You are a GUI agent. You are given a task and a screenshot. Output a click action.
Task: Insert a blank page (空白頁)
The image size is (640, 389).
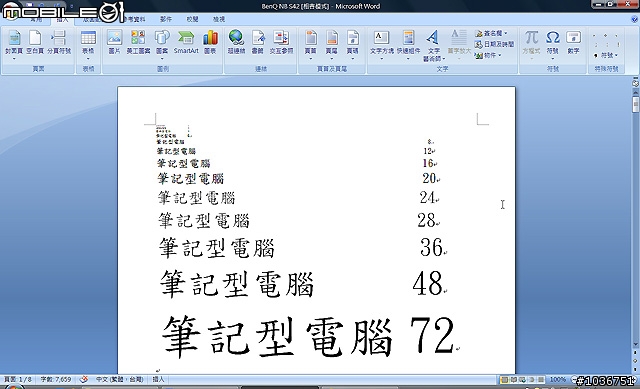(35, 43)
